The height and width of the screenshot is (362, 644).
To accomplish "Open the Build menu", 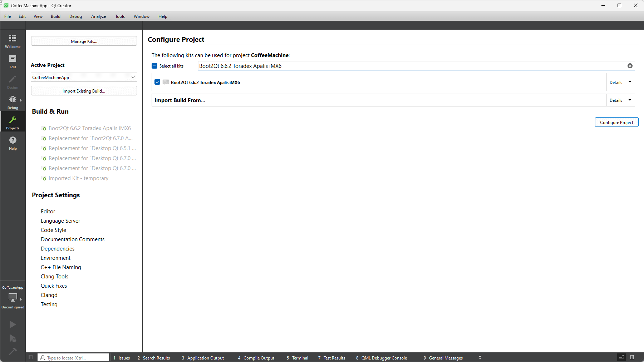I will [x=55, y=16].
